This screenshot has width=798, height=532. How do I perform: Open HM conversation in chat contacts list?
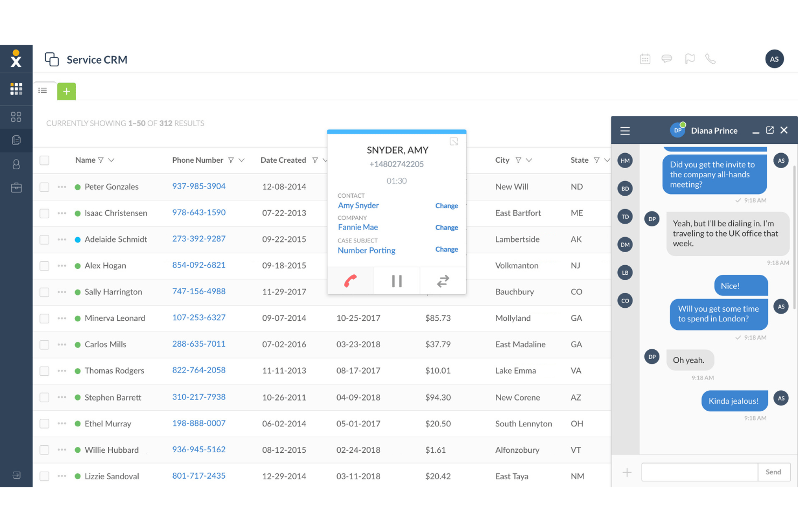625,161
